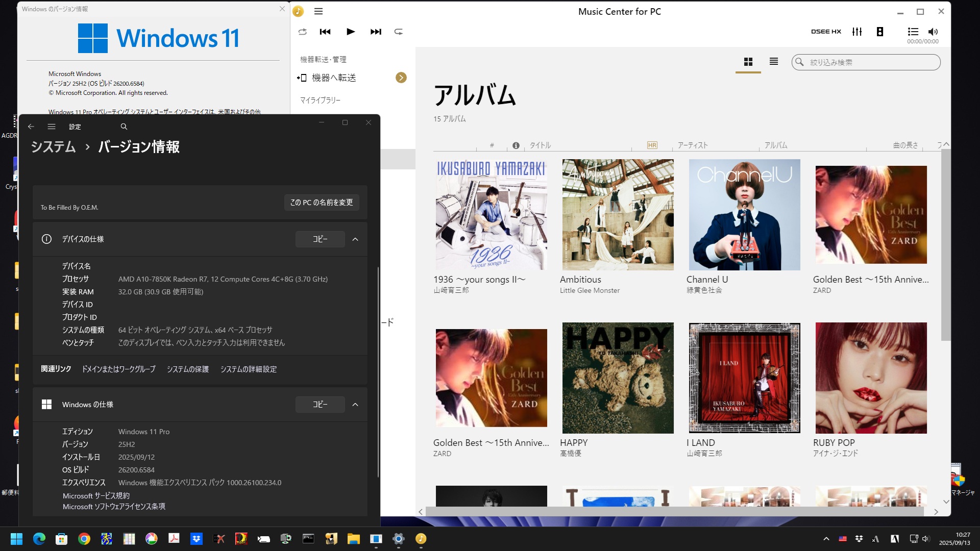Open Microsoft Store from the taskbar
Image resolution: width=980 pixels, height=551 pixels.
(62, 539)
